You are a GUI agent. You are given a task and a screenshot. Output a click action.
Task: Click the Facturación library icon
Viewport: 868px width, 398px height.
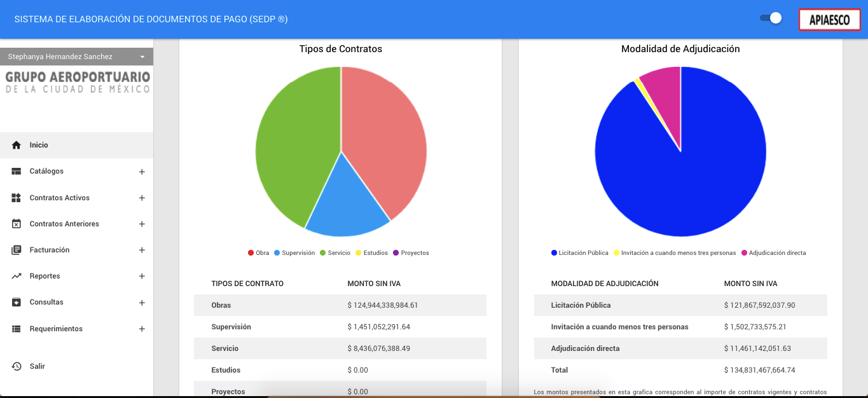17,250
